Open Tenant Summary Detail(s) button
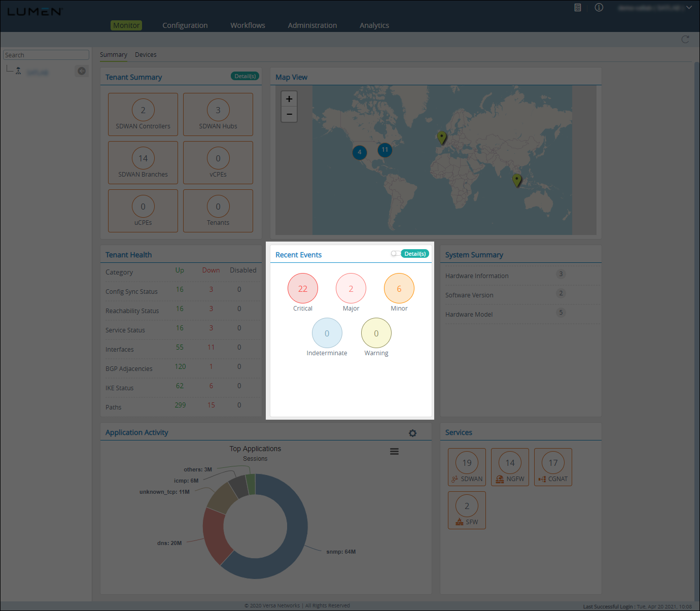 click(245, 76)
